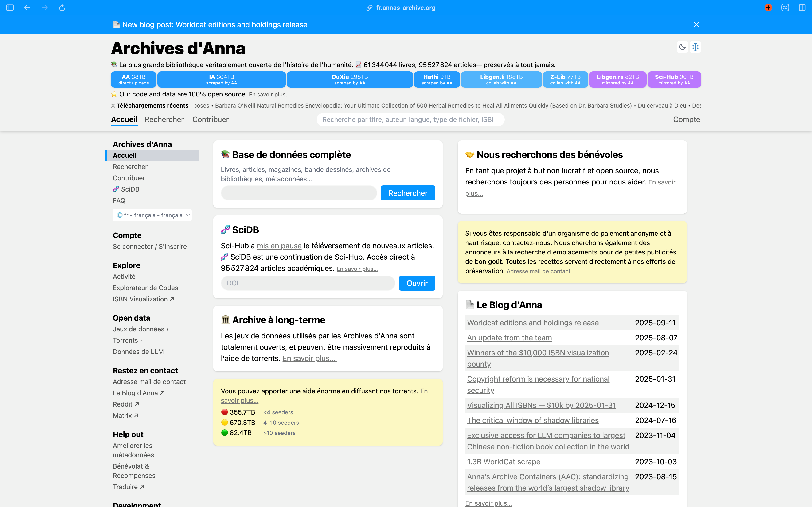
Task: Click the DOI input field
Action: click(x=308, y=283)
